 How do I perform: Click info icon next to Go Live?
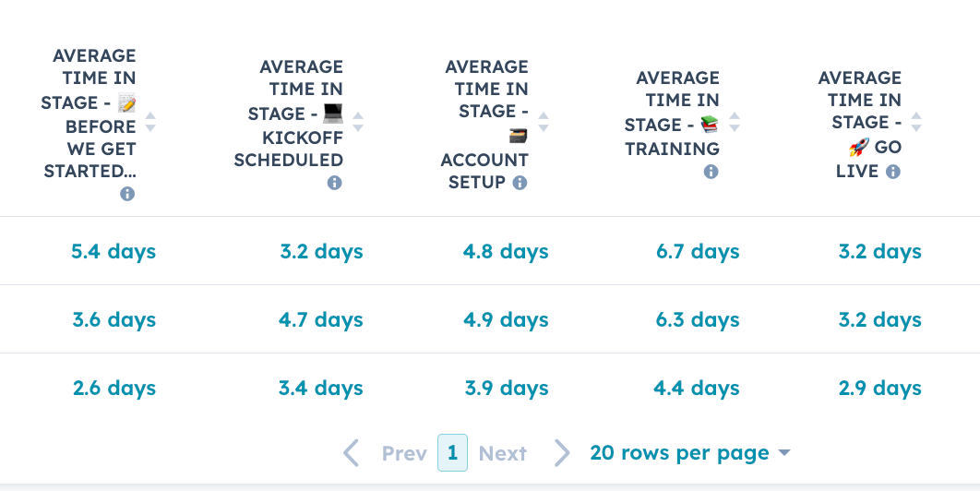[x=893, y=172]
